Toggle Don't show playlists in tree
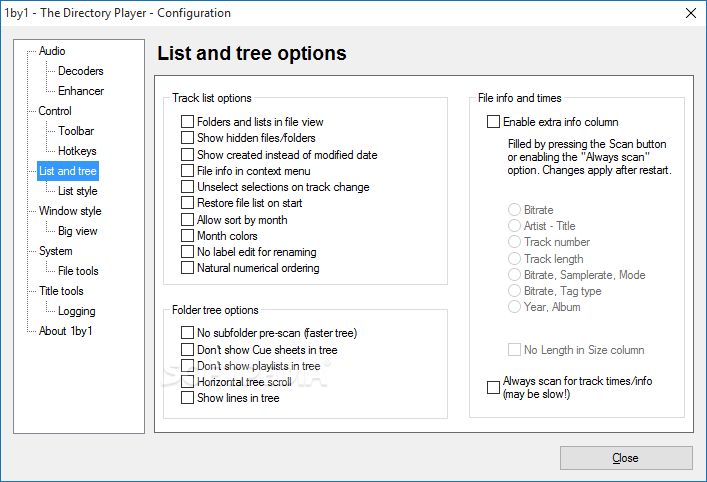The width and height of the screenshot is (707, 482). click(x=188, y=366)
